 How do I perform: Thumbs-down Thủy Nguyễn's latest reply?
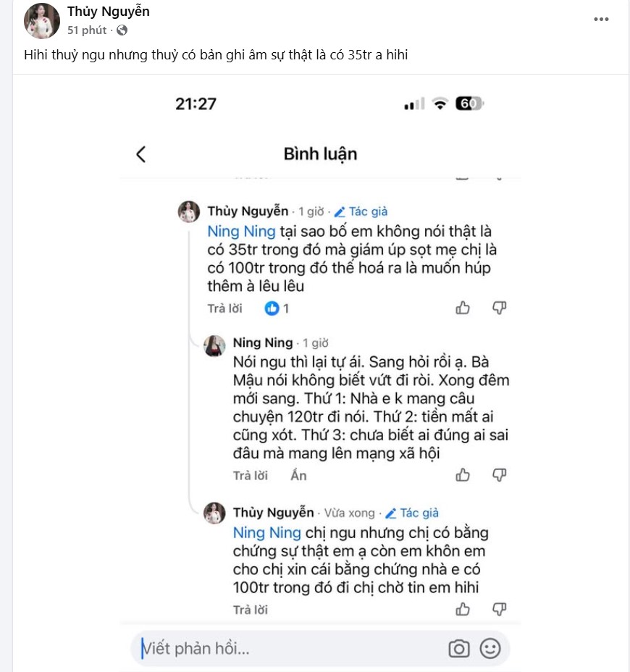pyautogui.click(x=499, y=609)
